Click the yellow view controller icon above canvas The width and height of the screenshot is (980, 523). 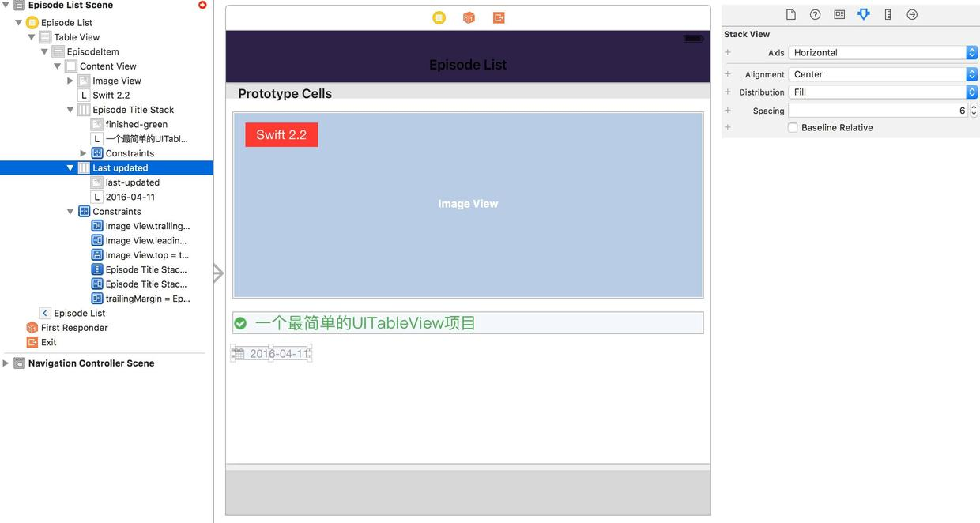[439, 17]
